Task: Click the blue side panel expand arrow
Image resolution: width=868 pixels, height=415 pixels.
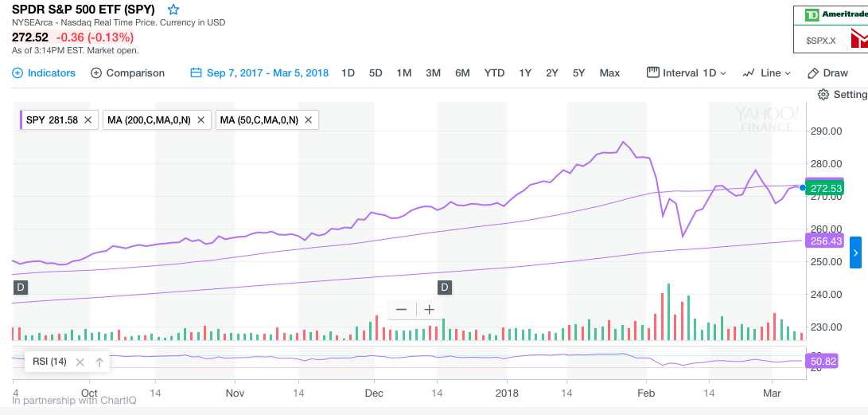Action: 855,253
